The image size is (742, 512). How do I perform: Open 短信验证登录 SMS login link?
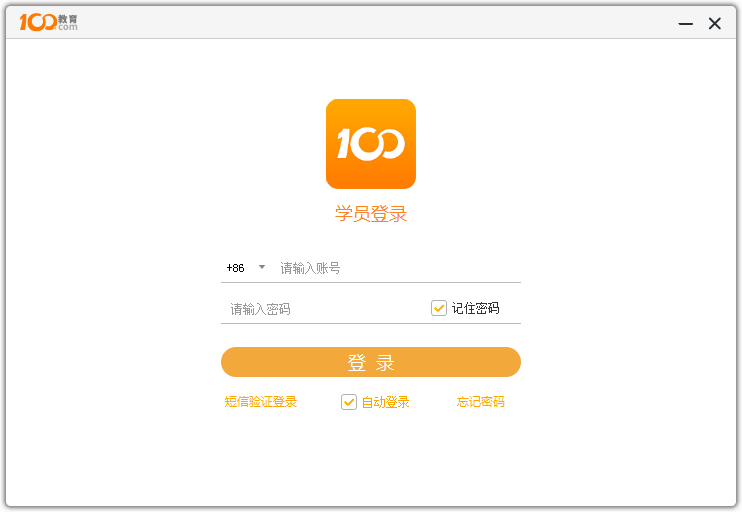(x=260, y=402)
